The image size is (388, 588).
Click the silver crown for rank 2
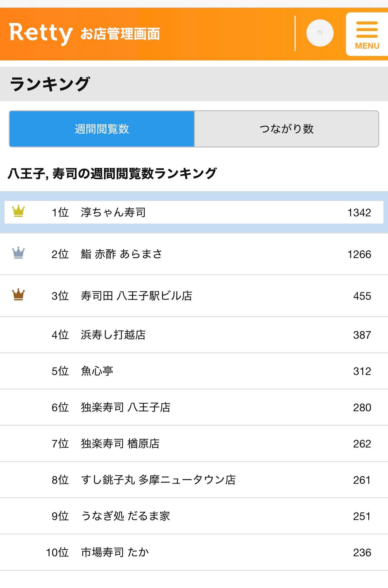point(18,253)
